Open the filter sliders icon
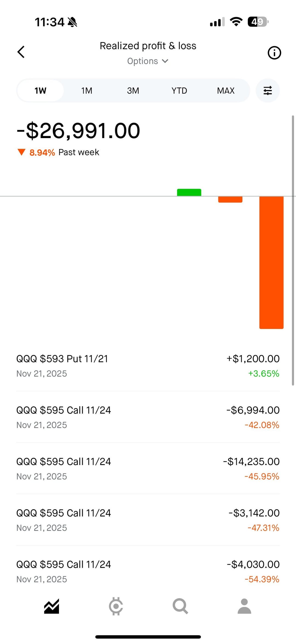The height and width of the screenshot is (644, 296). pos(267,91)
